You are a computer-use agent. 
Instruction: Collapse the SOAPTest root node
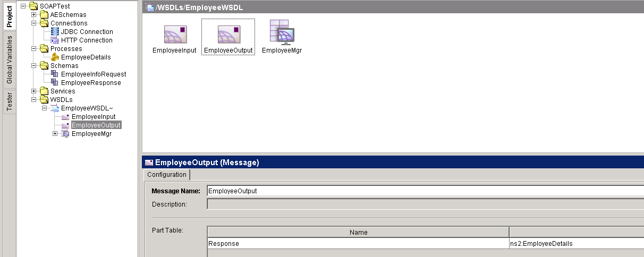point(23,6)
